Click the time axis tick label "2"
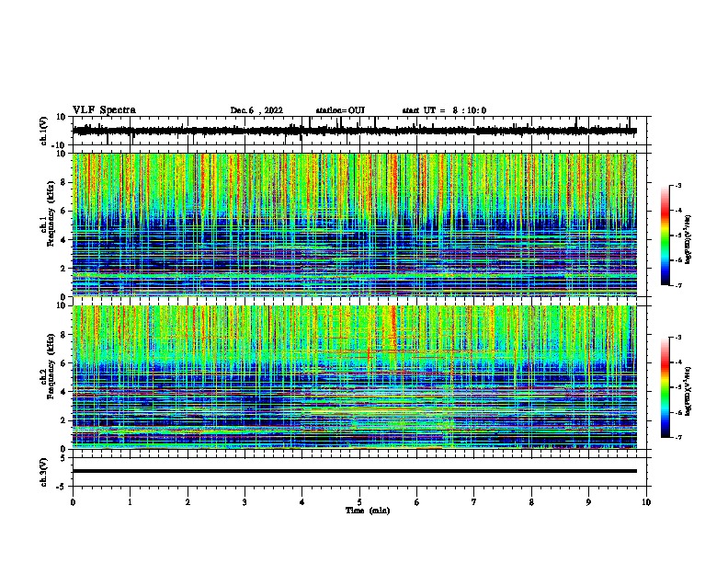728x563 pixels. pos(188,502)
